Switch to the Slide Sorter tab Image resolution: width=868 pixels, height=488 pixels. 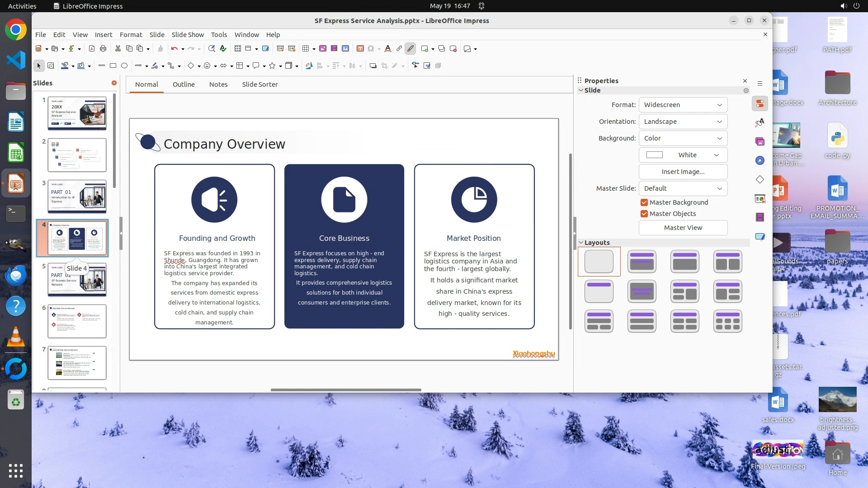coord(259,84)
